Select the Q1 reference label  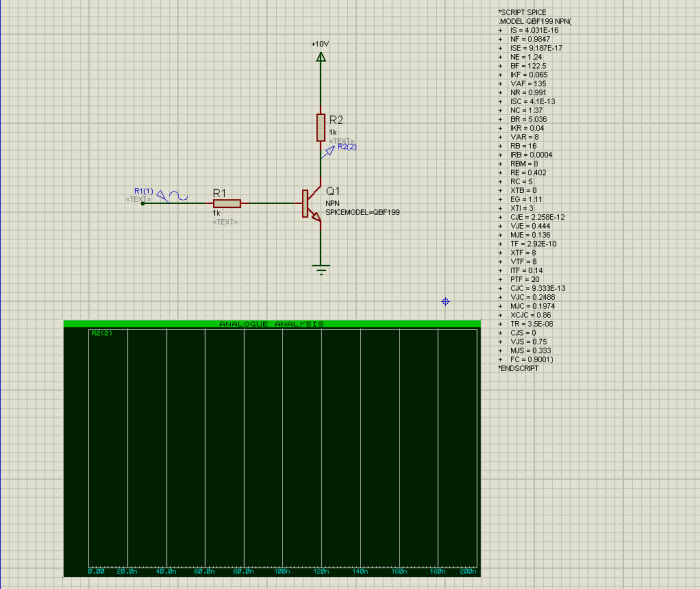pos(333,191)
